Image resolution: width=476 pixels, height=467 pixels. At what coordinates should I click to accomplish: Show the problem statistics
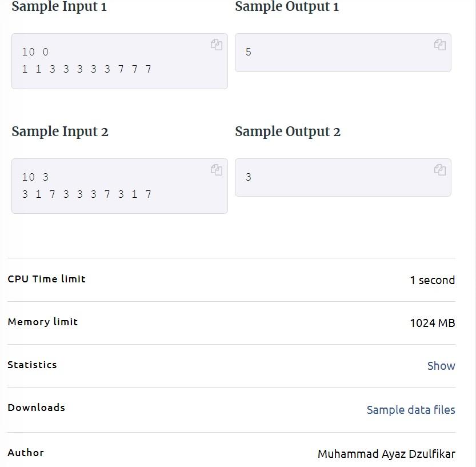coord(441,366)
